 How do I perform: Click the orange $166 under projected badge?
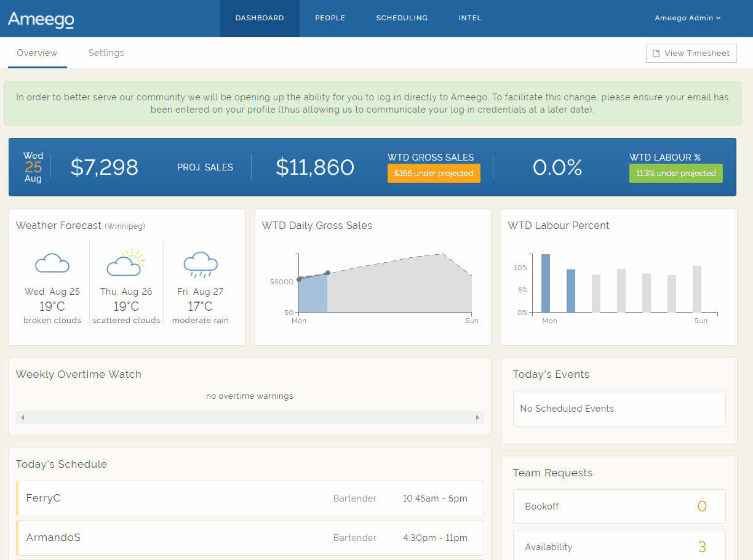(x=434, y=174)
